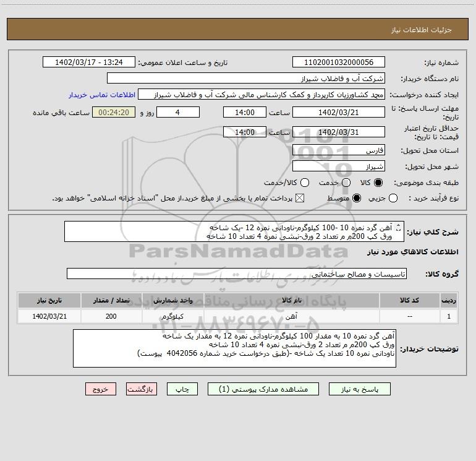Screen dimensions: 476x461
Task: Click the پاسخ به نیاز button
Action: pos(360,389)
